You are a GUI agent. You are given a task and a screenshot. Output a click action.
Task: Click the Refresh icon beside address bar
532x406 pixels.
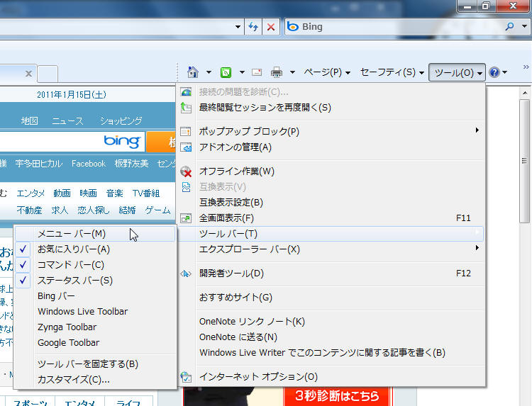click(x=253, y=26)
